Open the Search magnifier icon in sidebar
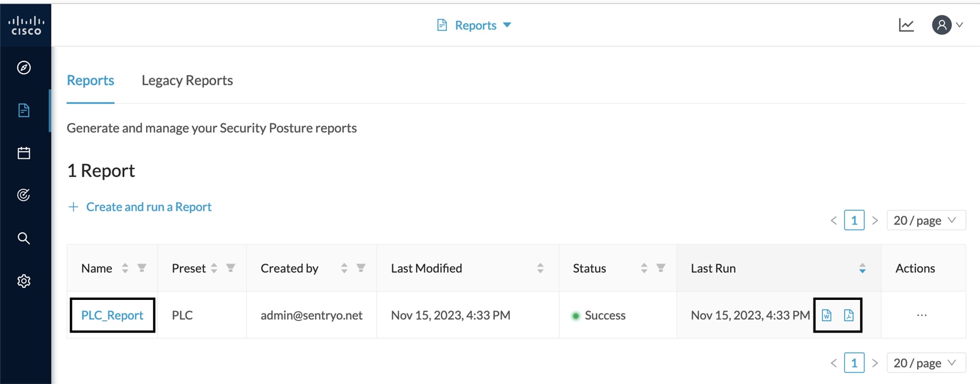The image size is (980, 384). pos(24,238)
